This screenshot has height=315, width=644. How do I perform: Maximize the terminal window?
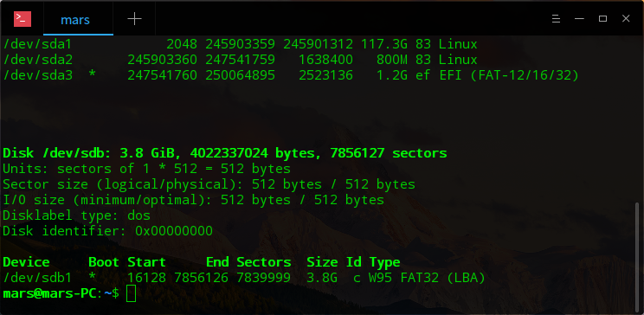602,19
